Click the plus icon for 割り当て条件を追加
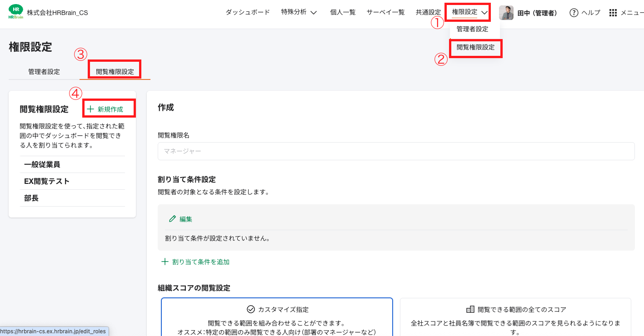The width and height of the screenshot is (644, 336). tap(165, 262)
